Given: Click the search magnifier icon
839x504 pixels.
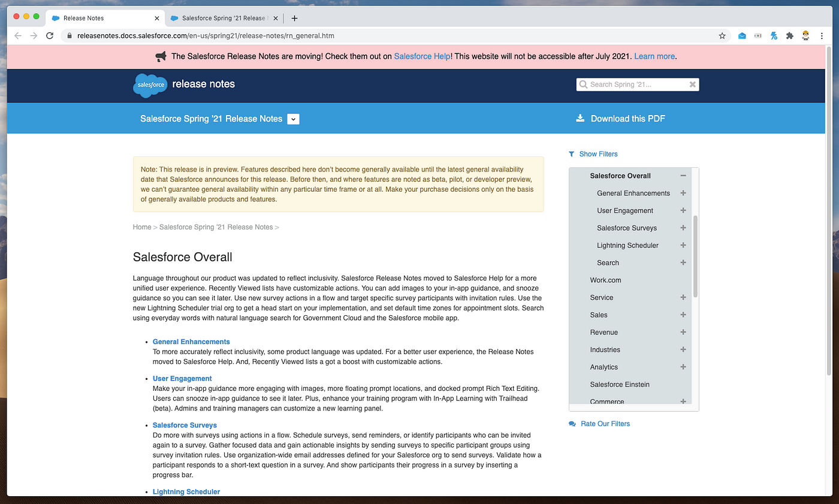Looking at the screenshot, I should click(583, 84).
